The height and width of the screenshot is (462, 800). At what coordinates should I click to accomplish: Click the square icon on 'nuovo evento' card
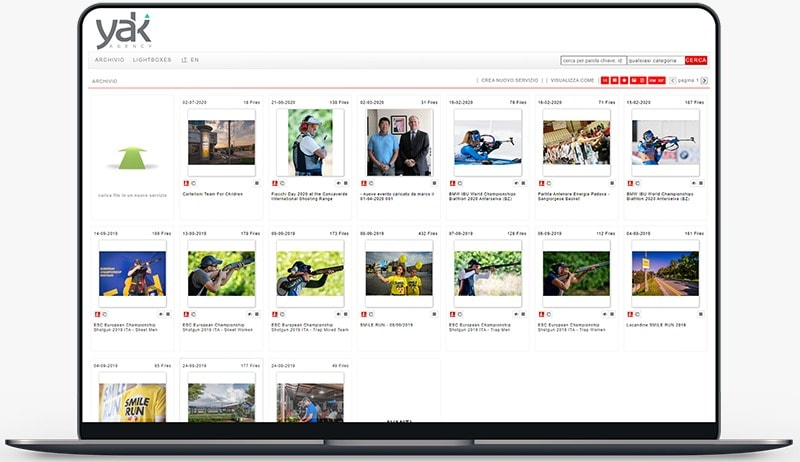pos(434,183)
